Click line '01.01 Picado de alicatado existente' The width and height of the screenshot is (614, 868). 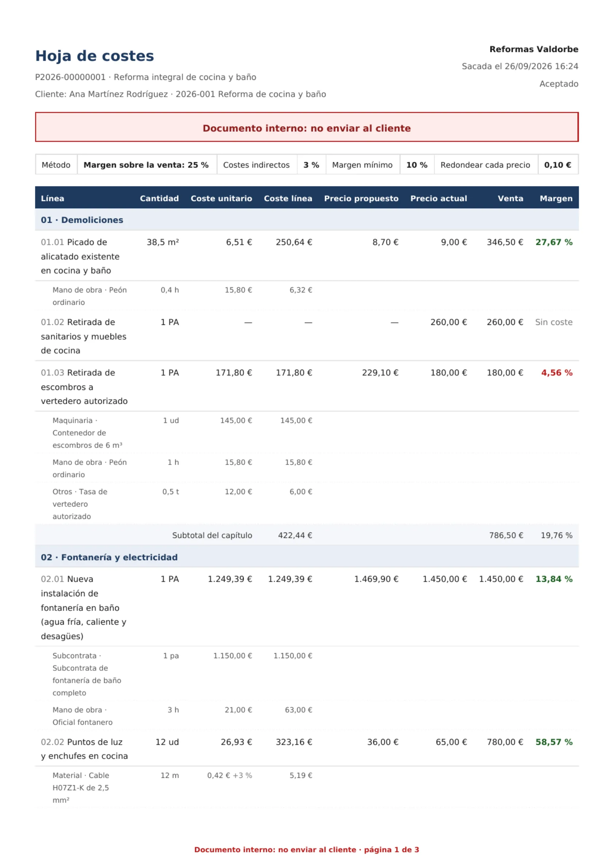pyautogui.click(x=80, y=256)
